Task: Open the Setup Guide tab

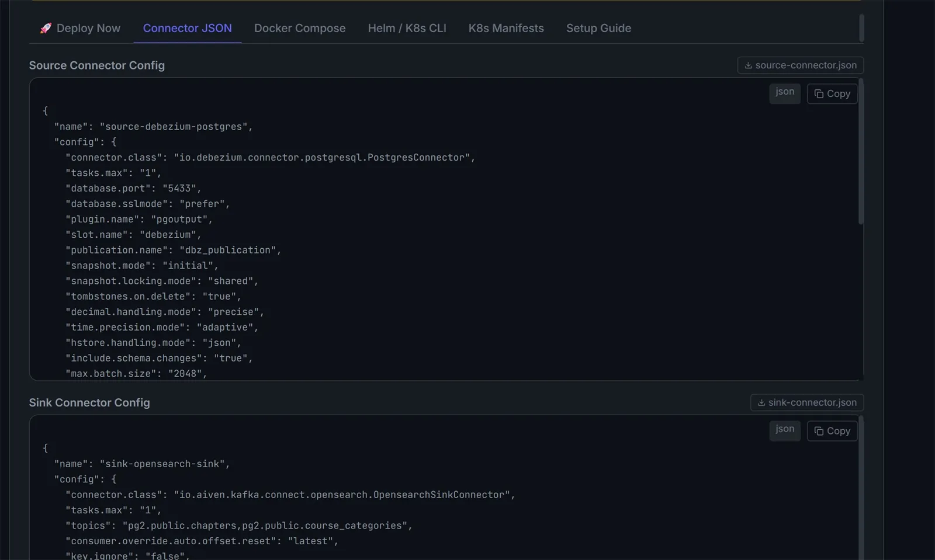Action: pos(598,28)
